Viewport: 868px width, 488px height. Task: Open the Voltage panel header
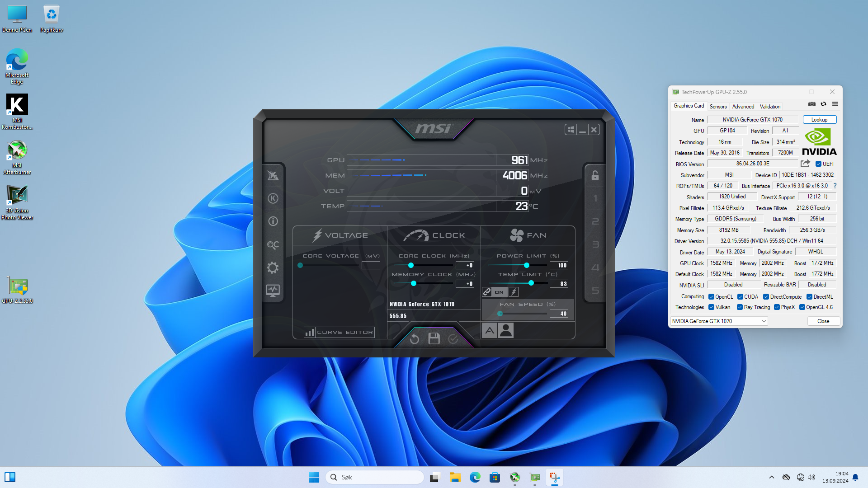pyautogui.click(x=340, y=235)
